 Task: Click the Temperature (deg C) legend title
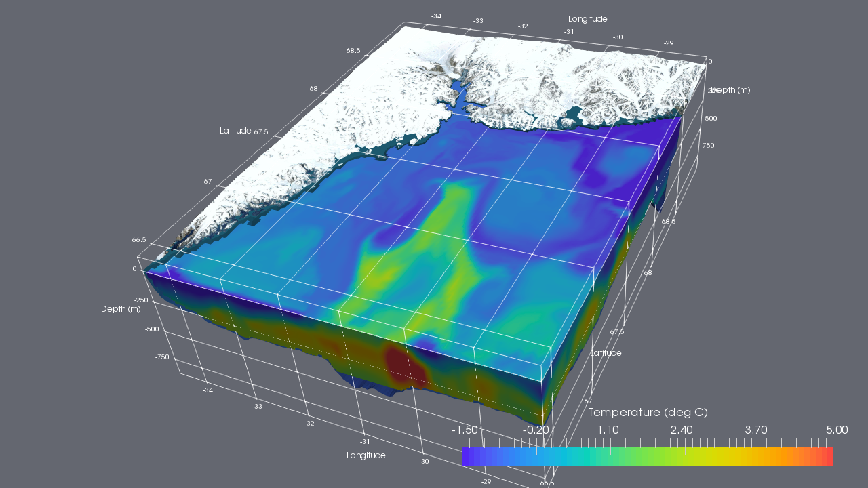point(648,412)
